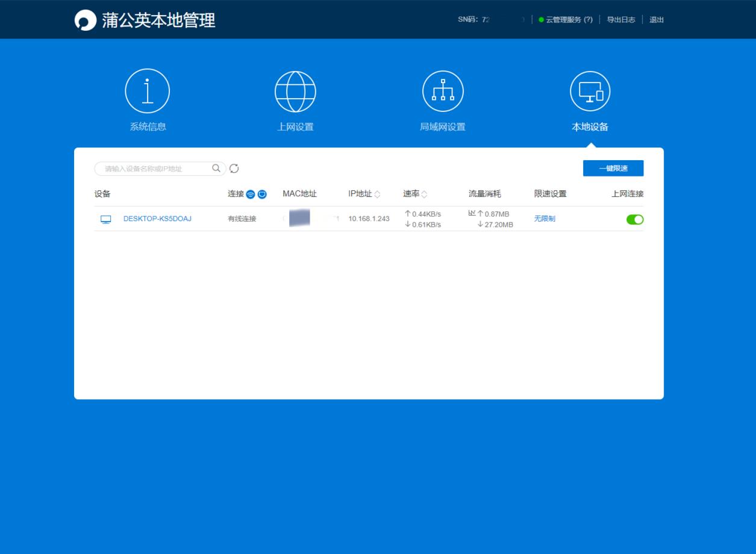Disable internet access for DESKTOP-KS5DOAJ
The width and height of the screenshot is (756, 554).
[x=634, y=219]
